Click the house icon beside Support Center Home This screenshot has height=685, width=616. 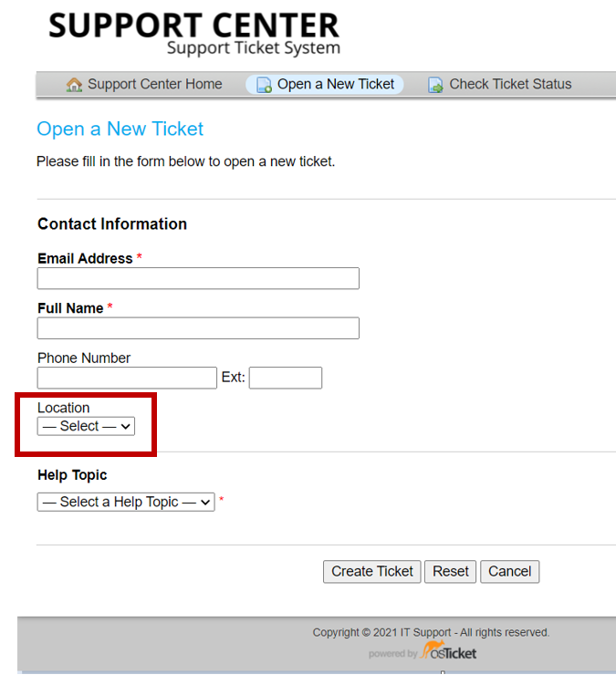pos(75,85)
